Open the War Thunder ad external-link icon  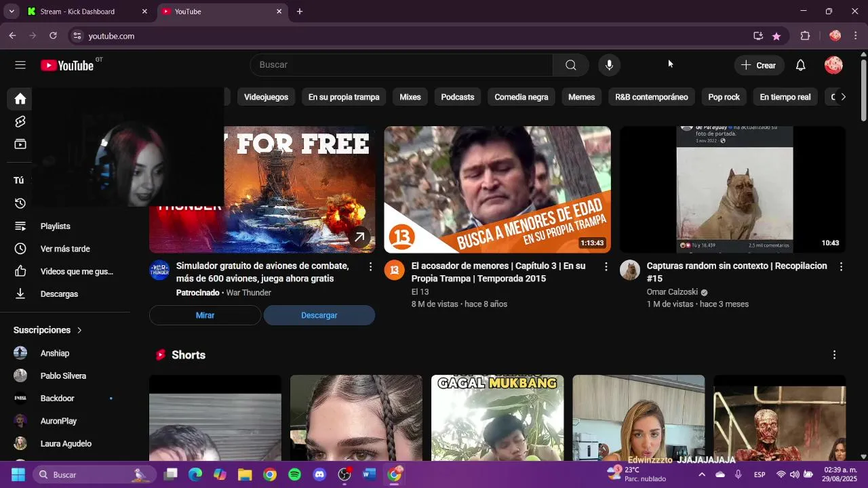click(359, 237)
